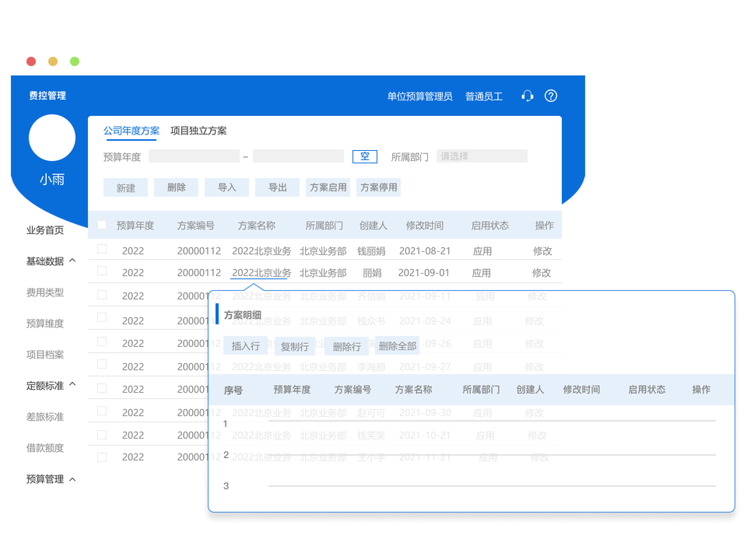Click the 导入 import button
The width and height of the screenshot is (747, 560).
[226, 187]
